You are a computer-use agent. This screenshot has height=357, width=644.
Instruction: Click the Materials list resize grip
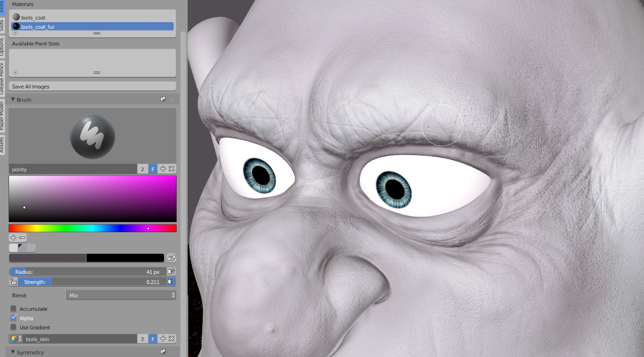pyautogui.click(x=97, y=33)
